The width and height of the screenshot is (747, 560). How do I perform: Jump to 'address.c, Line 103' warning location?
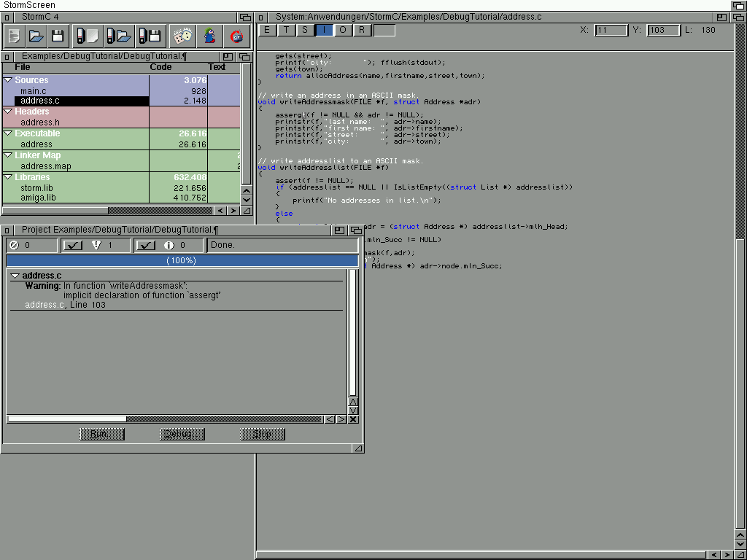click(x=65, y=305)
